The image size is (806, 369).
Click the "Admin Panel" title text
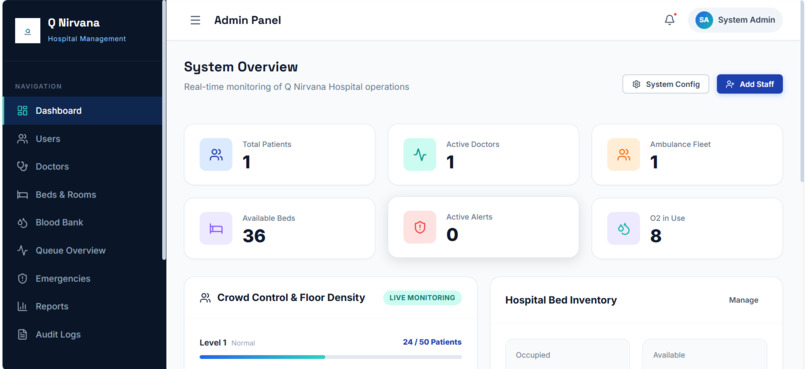(248, 21)
